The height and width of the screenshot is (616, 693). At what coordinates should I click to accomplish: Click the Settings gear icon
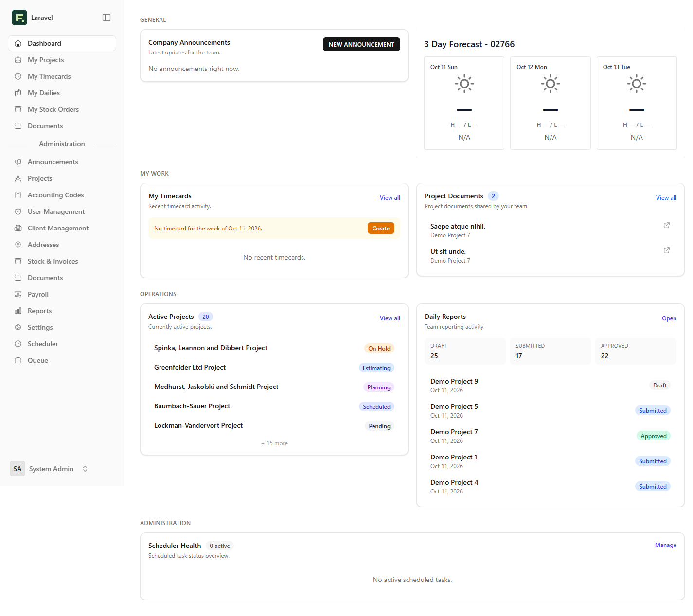[18, 327]
